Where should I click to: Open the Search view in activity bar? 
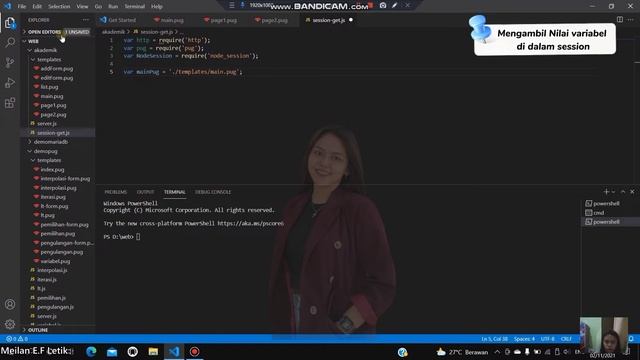tap(10, 42)
